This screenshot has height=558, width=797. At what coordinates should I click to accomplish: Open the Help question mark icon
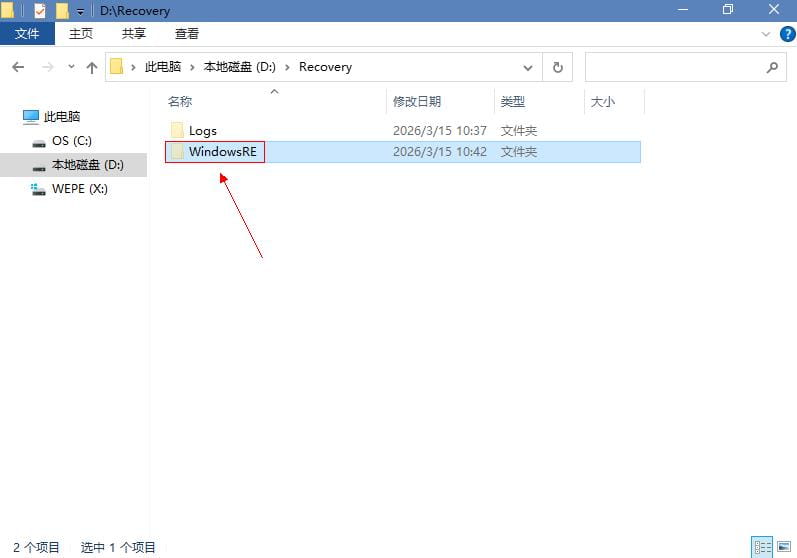coord(787,34)
